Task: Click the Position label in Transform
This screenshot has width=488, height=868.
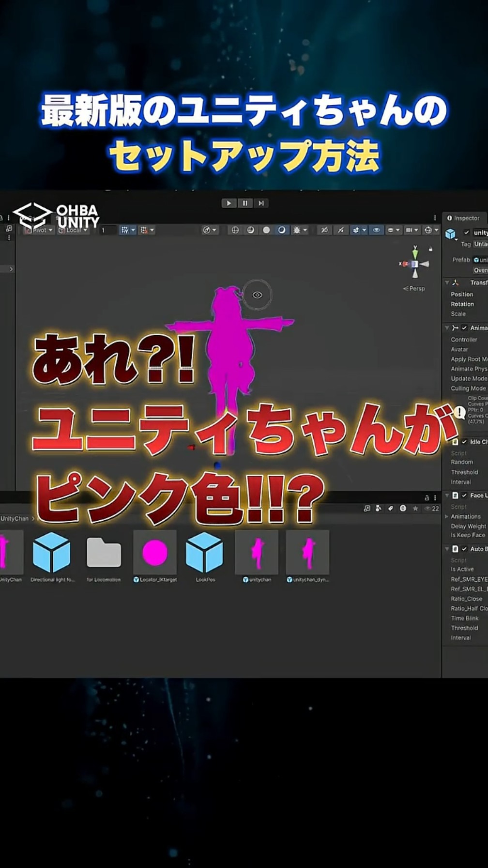Action: 462,294
